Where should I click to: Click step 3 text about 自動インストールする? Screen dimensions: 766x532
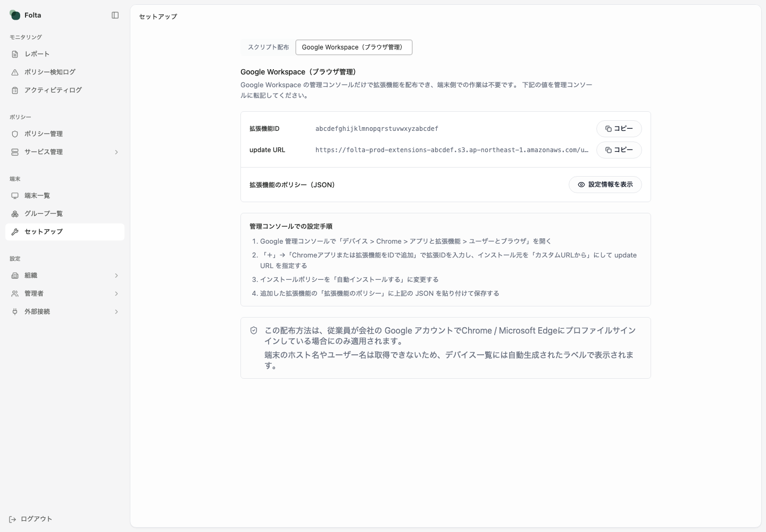tap(349, 280)
